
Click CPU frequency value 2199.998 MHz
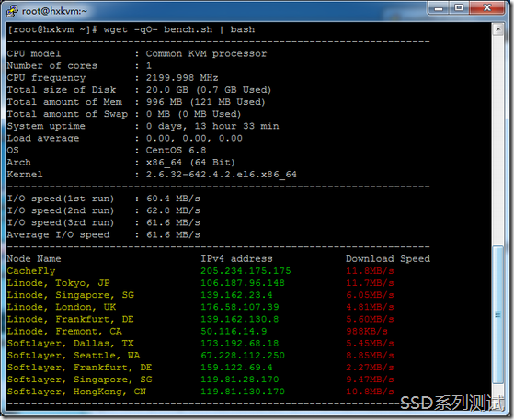click(182, 78)
